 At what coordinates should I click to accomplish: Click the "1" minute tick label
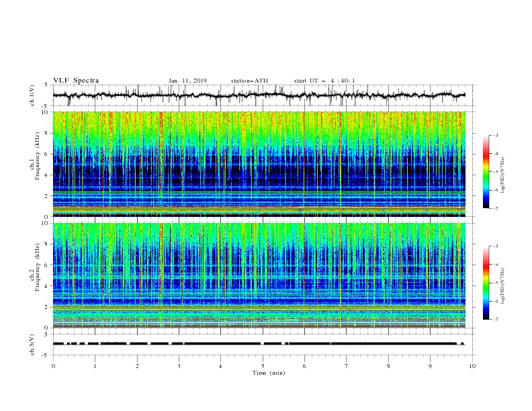(95, 366)
